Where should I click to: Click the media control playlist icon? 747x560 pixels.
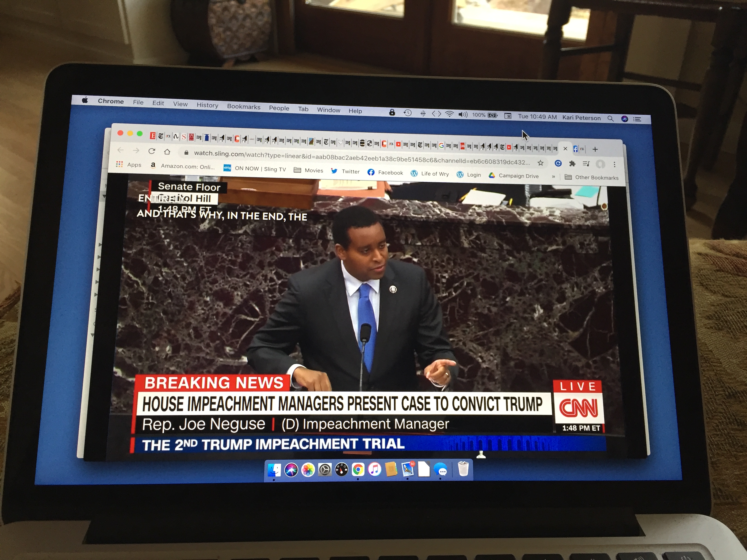586,164
